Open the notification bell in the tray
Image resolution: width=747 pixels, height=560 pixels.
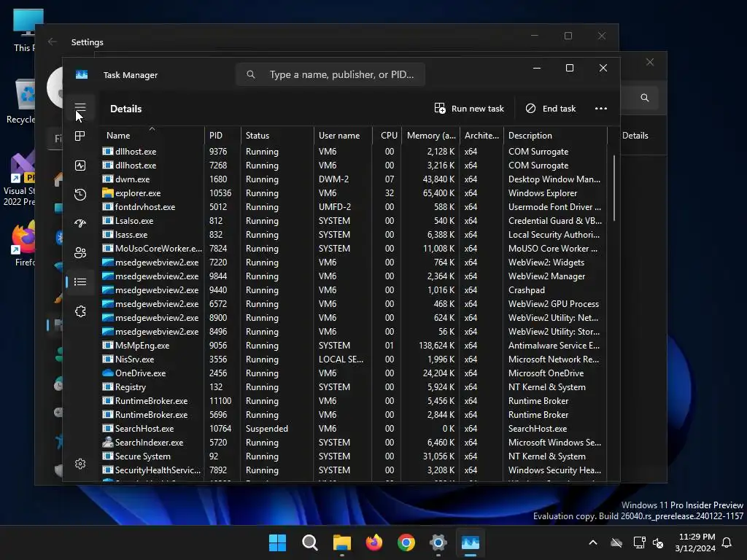click(727, 542)
